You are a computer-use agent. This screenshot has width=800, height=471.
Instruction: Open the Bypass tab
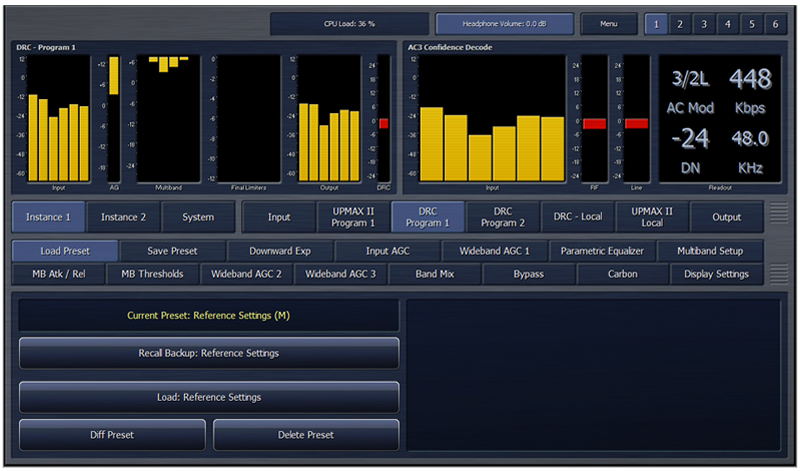point(529,274)
